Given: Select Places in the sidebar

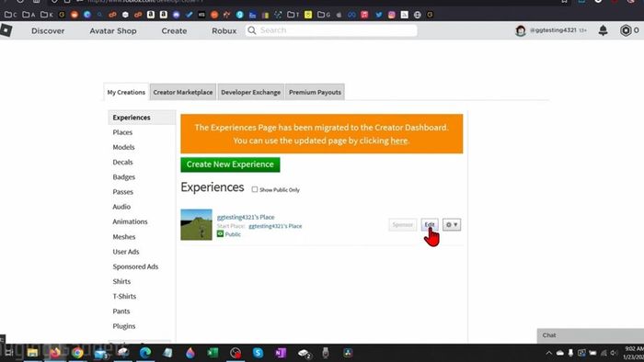Looking at the screenshot, I should point(122,132).
